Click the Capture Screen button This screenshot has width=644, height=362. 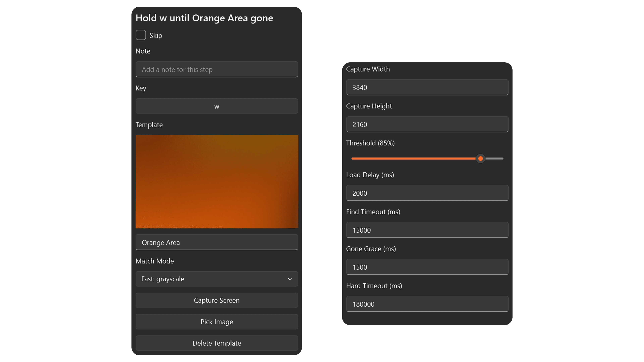tap(217, 300)
